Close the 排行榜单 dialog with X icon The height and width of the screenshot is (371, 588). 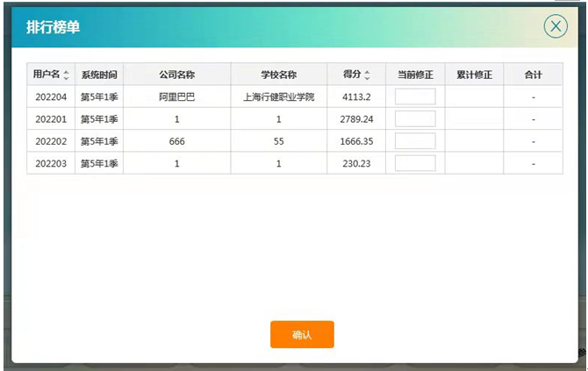[x=556, y=26]
